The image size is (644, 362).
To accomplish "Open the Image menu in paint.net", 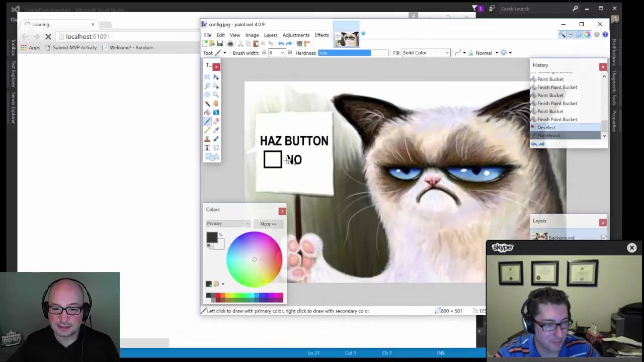I will 252,35.
